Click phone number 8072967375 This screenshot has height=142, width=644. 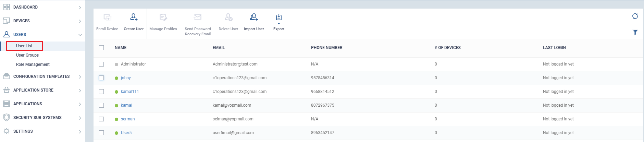[323, 105]
